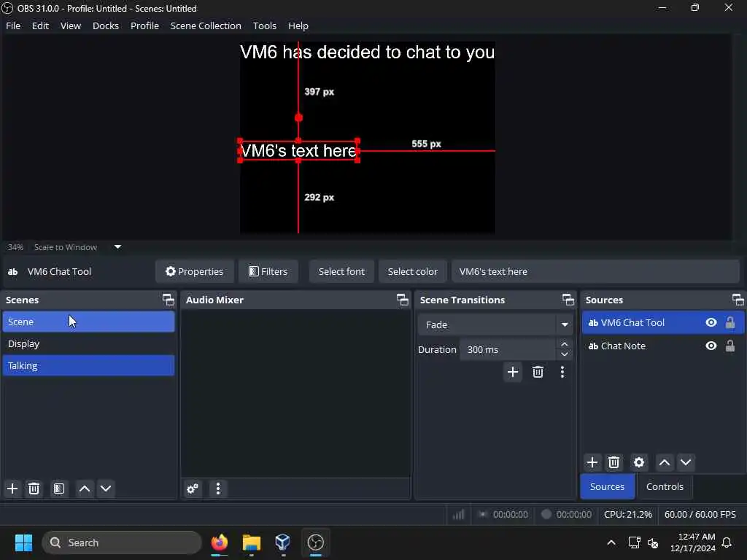The width and height of the screenshot is (747, 560).
Task: Click the 300 ms duration field
Action: [507, 349]
